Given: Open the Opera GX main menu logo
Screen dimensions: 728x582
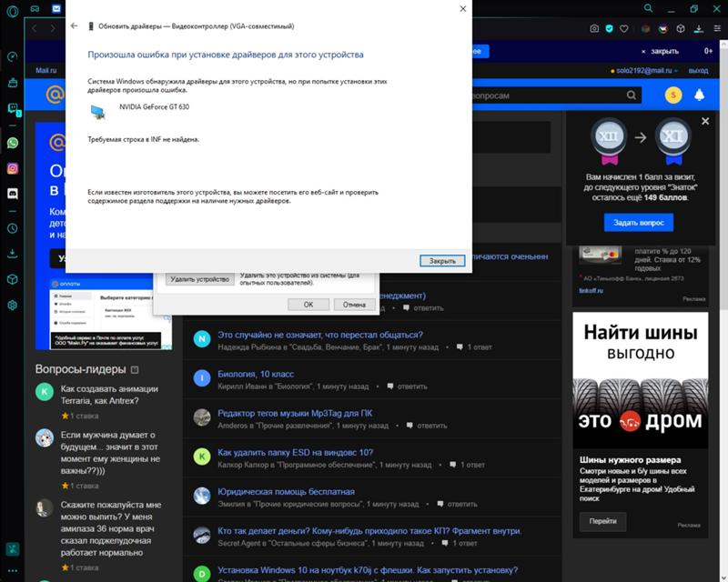Looking at the screenshot, I should tap(13, 11).
